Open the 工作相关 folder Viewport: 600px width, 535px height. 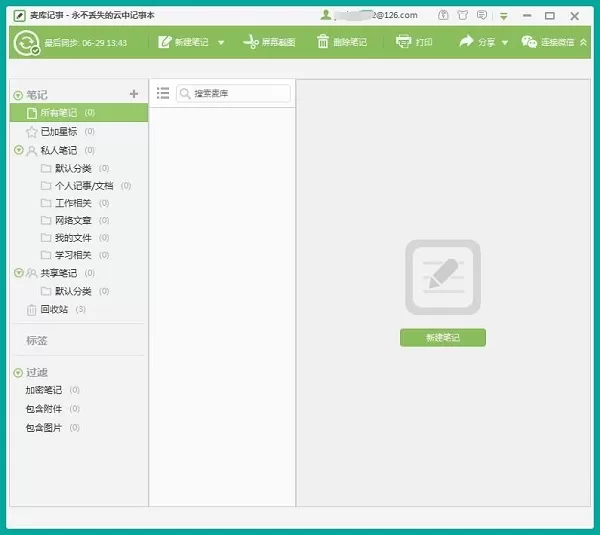[73, 203]
